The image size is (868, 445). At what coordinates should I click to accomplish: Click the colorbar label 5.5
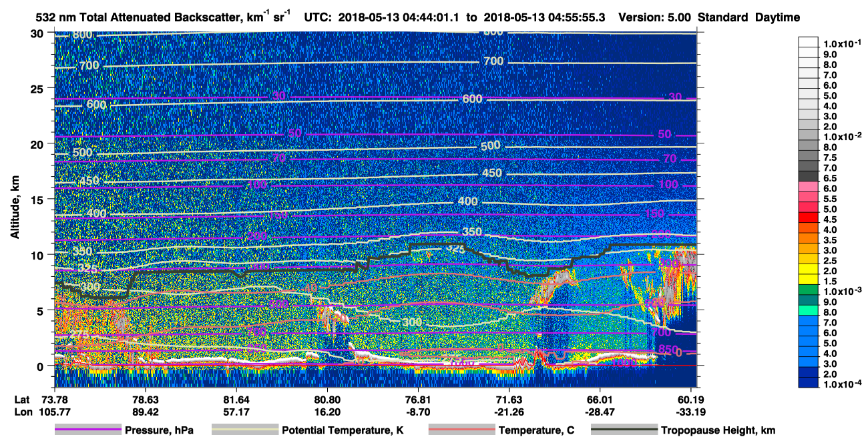[831, 199]
